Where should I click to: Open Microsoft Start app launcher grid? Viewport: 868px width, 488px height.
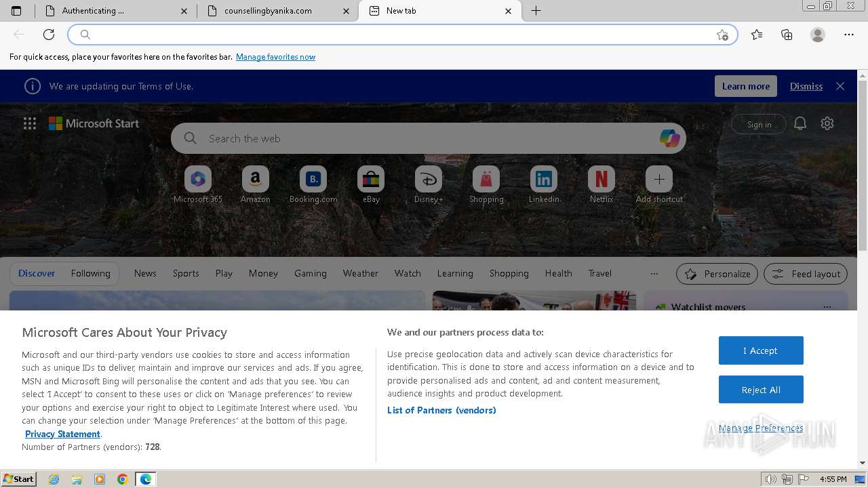[30, 123]
